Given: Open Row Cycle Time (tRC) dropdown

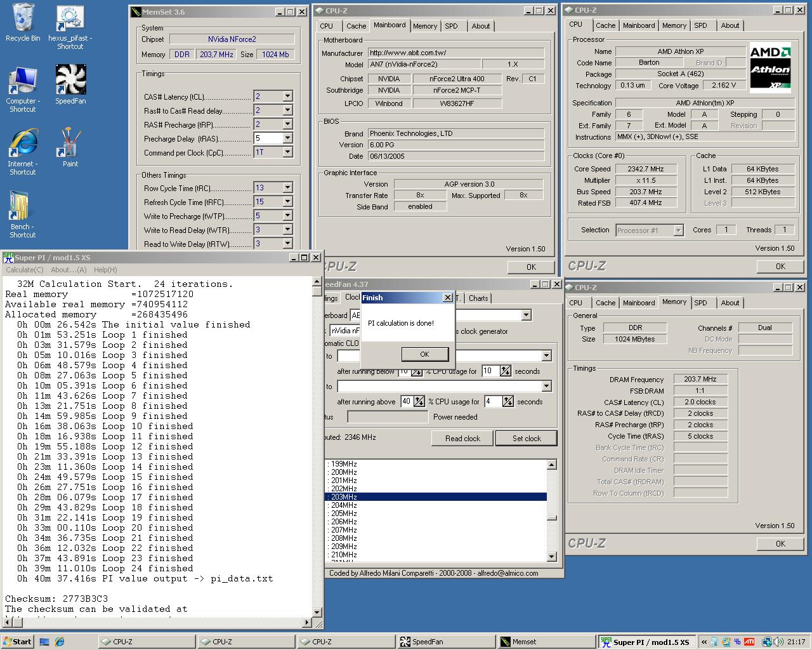Looking at the screenshot, I should [287, 188].
